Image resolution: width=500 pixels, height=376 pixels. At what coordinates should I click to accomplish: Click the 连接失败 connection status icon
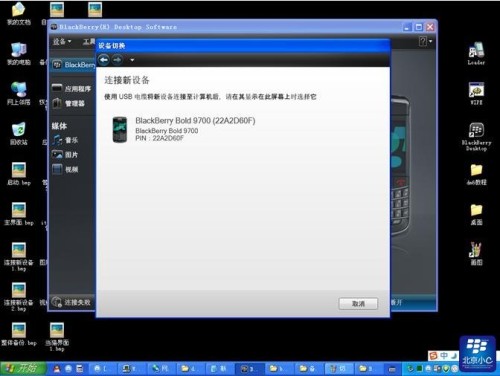click(x=57, y=302)
